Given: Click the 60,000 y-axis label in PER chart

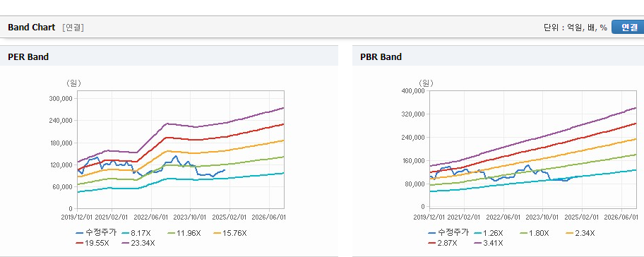Looking at the screenshot, I should coord(62,187).
